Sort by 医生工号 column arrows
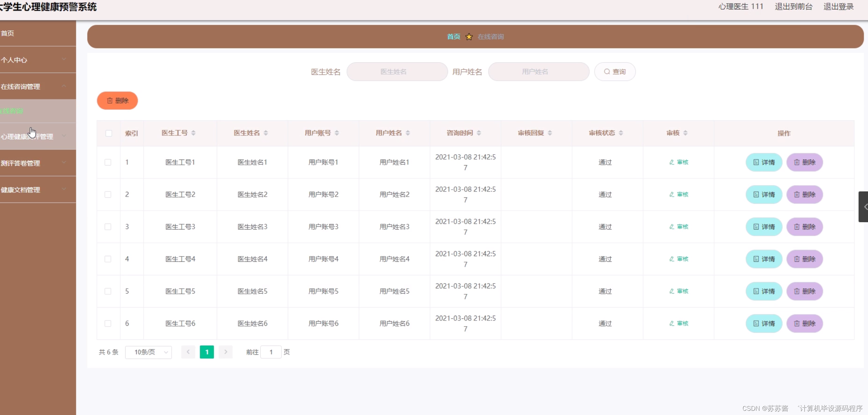This screenshot has height=415, width=868. (x=193, y=133)
